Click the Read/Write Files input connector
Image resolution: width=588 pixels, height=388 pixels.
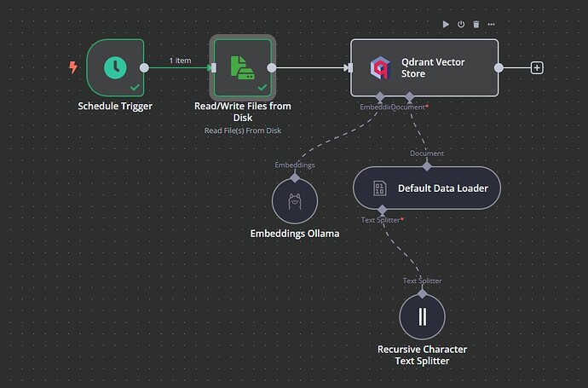click(x=213, y=68)
